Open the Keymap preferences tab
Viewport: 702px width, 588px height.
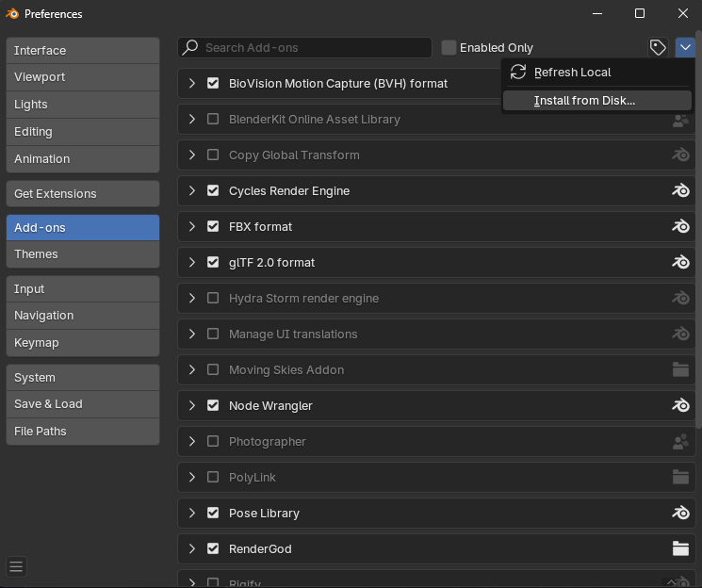point(83,343)
